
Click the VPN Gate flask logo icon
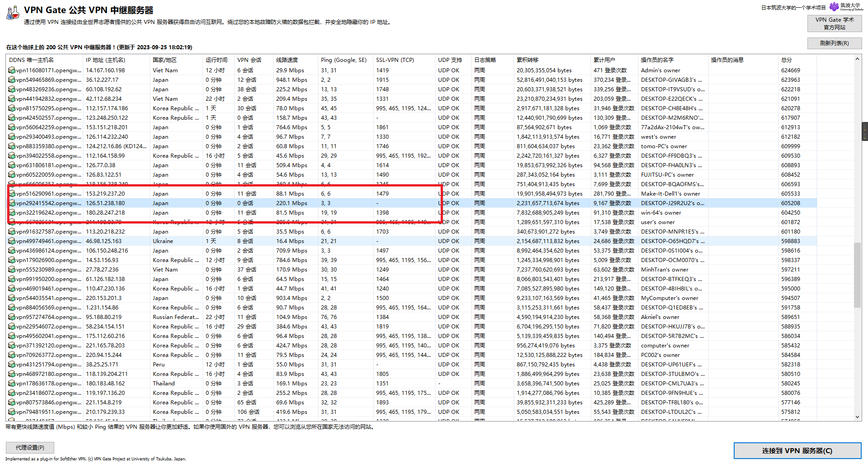13,13
